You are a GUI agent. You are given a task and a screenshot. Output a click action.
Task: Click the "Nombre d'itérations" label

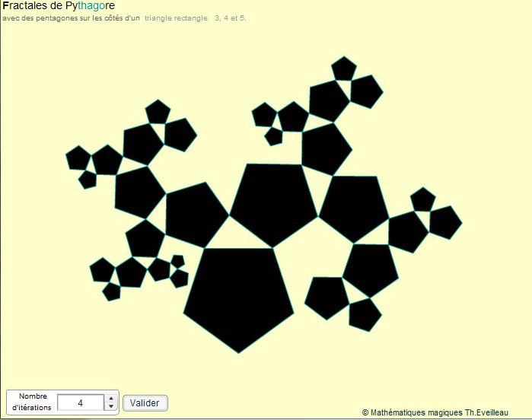(32, 402)
